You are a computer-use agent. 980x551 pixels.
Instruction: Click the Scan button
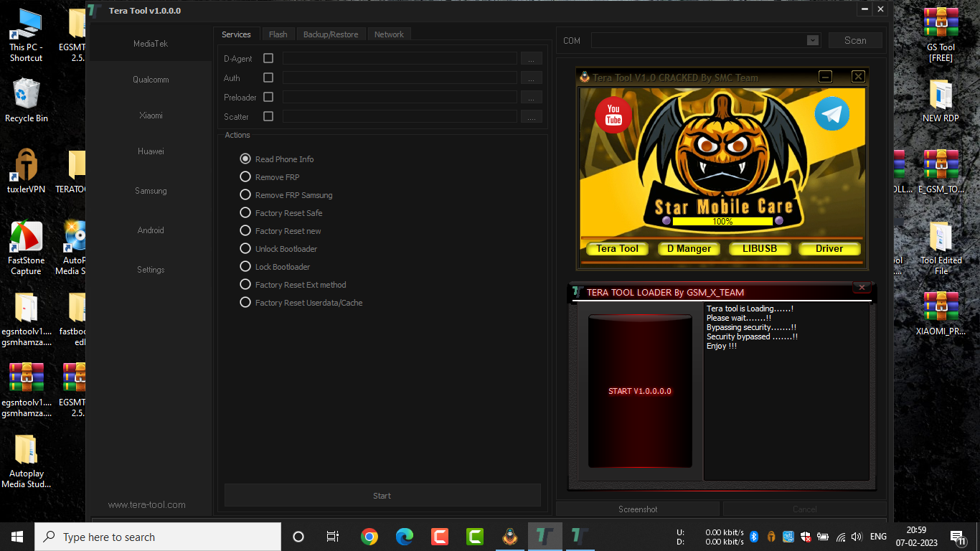(x=855, y=40)
